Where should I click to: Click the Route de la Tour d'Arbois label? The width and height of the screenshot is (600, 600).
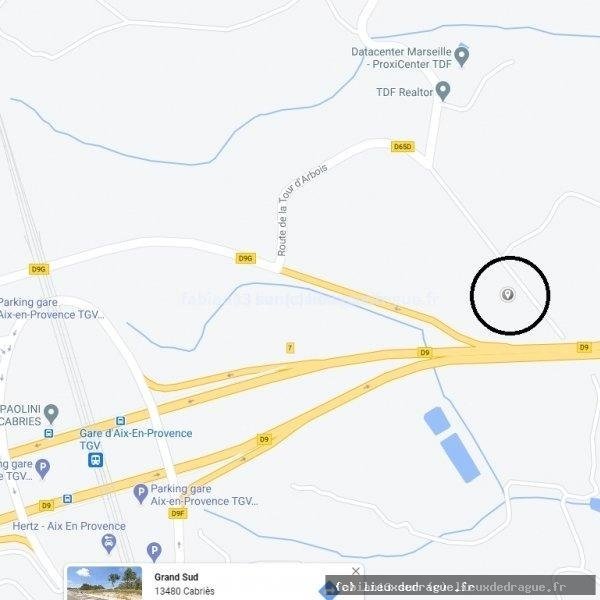301,210
